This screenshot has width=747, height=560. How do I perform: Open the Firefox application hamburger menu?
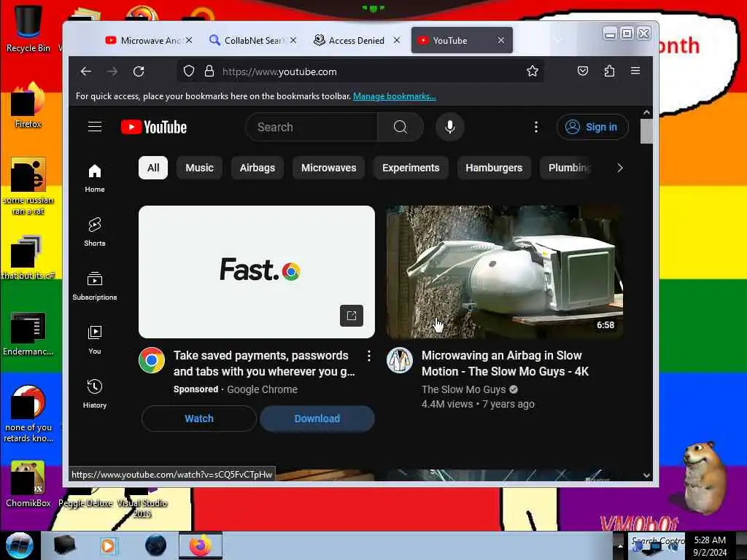pyautogui.click(x=635, y=71)
